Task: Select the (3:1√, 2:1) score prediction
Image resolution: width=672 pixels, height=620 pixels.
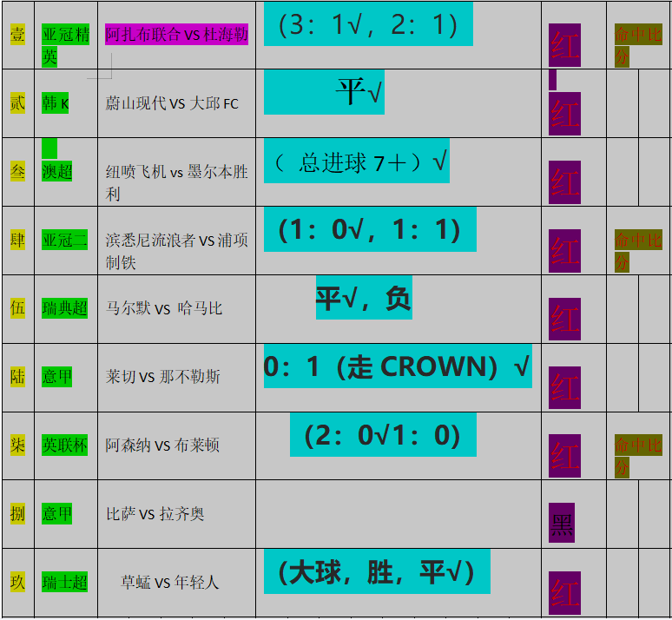Action: (368, 24)
